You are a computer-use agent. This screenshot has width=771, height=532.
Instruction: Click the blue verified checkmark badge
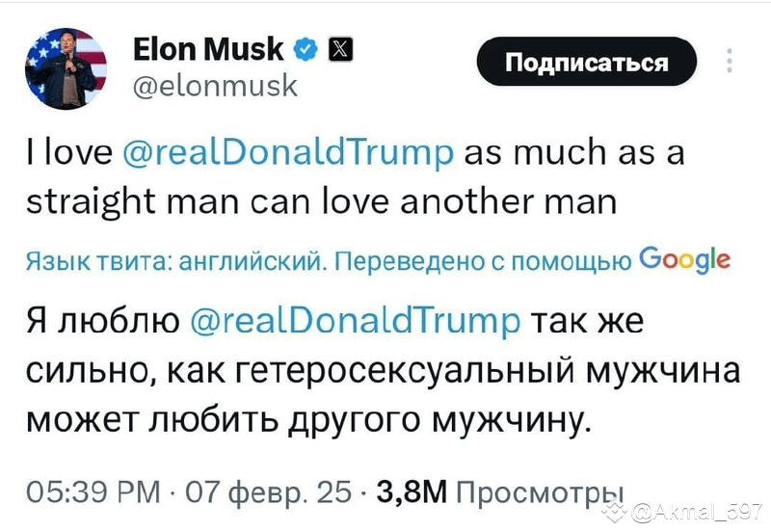tap(306, 49)
